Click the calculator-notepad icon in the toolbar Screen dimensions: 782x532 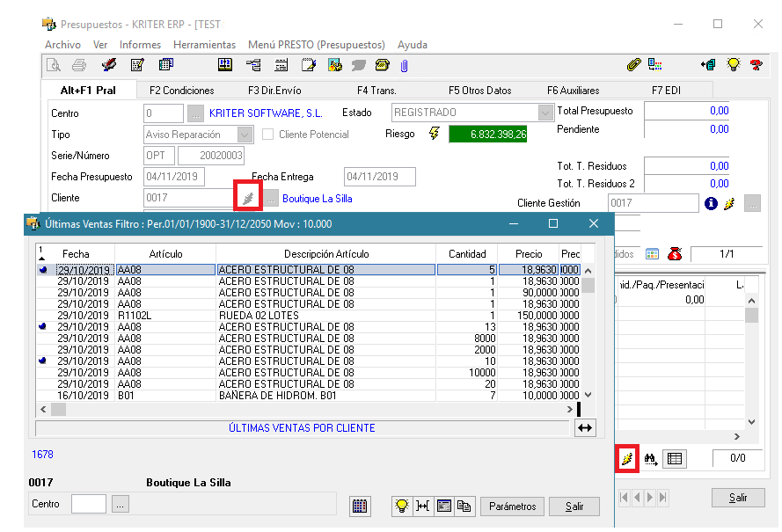pyautogui.click(x=137, y=65)
